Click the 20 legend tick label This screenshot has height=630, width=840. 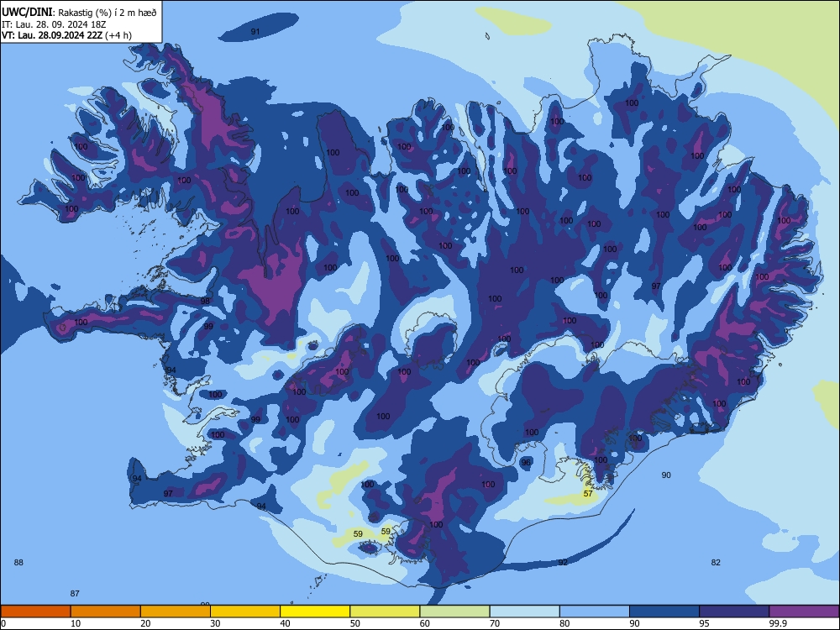145,623
